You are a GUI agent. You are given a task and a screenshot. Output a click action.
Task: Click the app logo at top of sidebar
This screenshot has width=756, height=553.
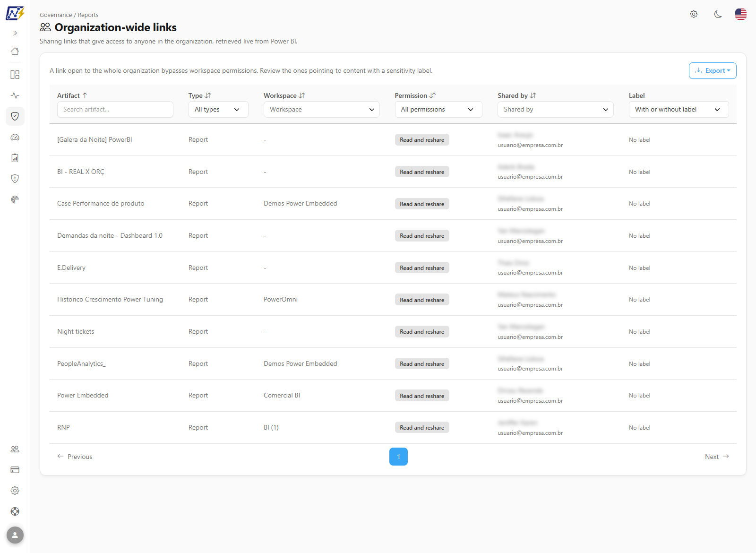pyautogui.click(x=15, y=13)
